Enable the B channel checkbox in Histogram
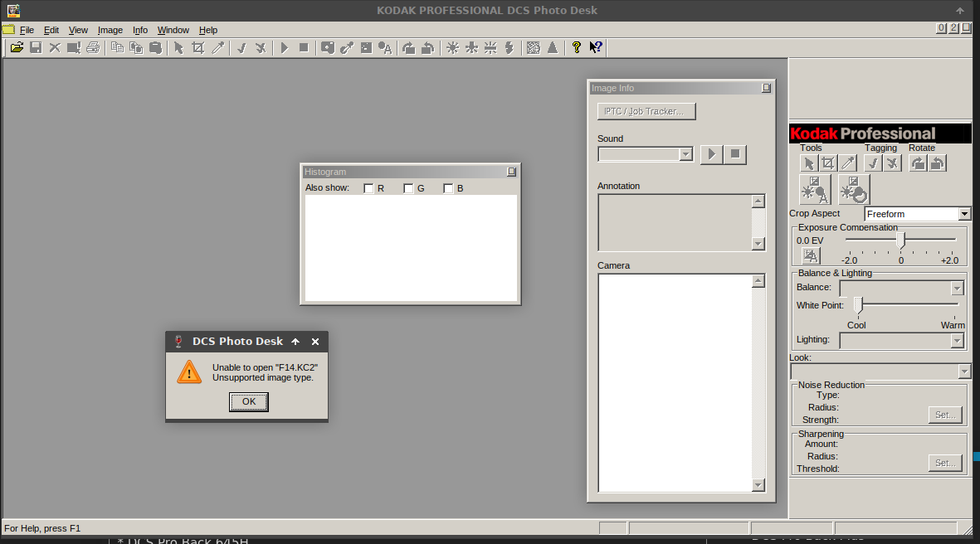The width and height of the screenshot is (980, 544). (x=447, y=188)
